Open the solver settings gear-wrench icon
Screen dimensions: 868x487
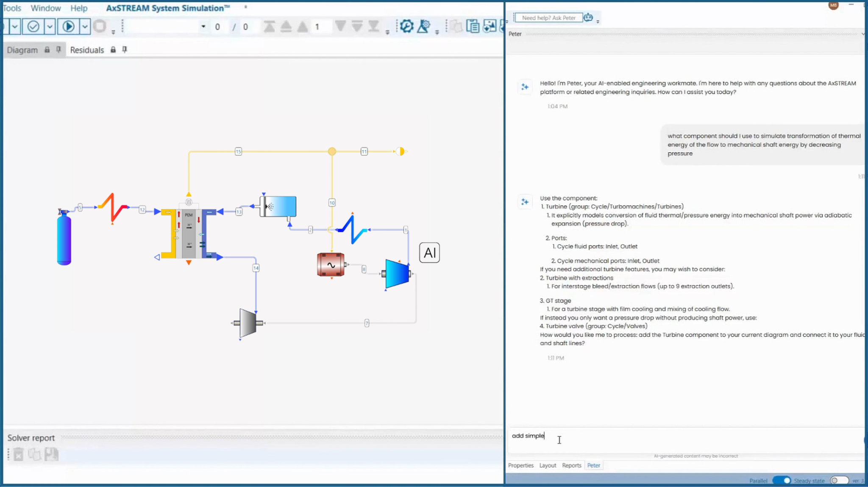pyautogui.click(x=406, y=26)
